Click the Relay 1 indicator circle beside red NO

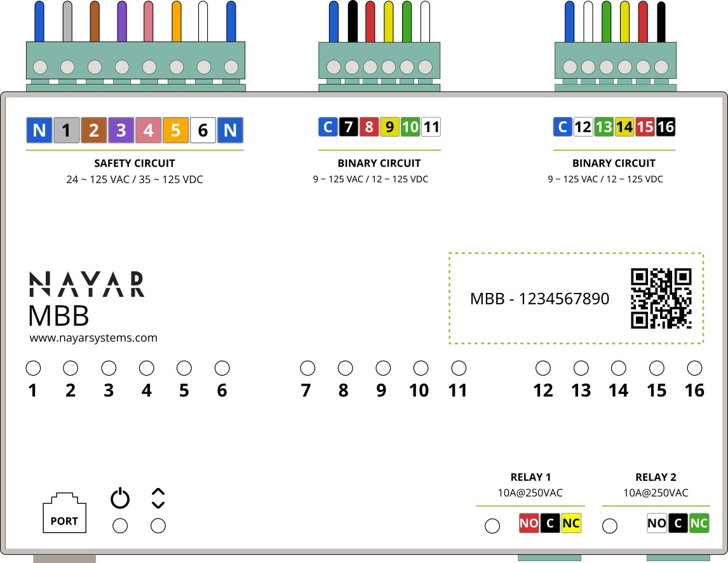[492, 526]
